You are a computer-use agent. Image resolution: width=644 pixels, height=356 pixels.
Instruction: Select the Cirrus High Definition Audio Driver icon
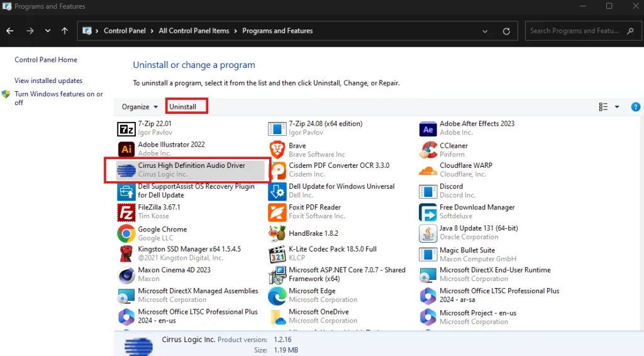tap(126, 170)
